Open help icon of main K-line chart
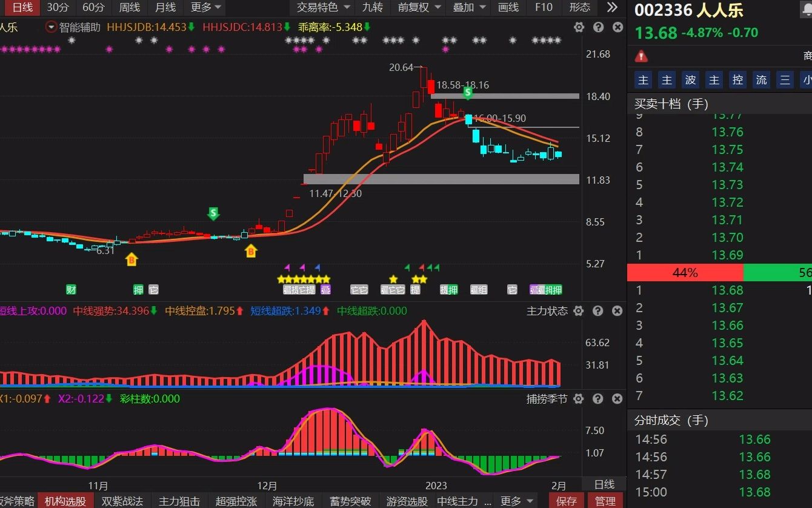The height and width of the screenshot is (508, 812). tap(598, 27)
